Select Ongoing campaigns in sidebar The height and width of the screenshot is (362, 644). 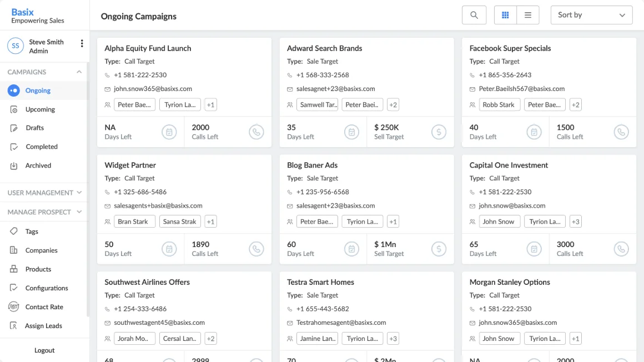[x=43, y=90]
